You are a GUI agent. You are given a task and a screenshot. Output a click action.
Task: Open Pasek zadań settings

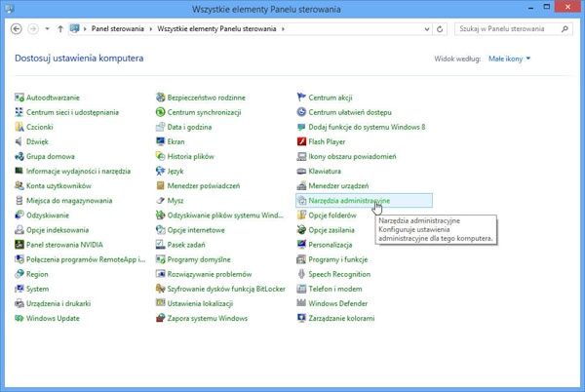(186, 245)
